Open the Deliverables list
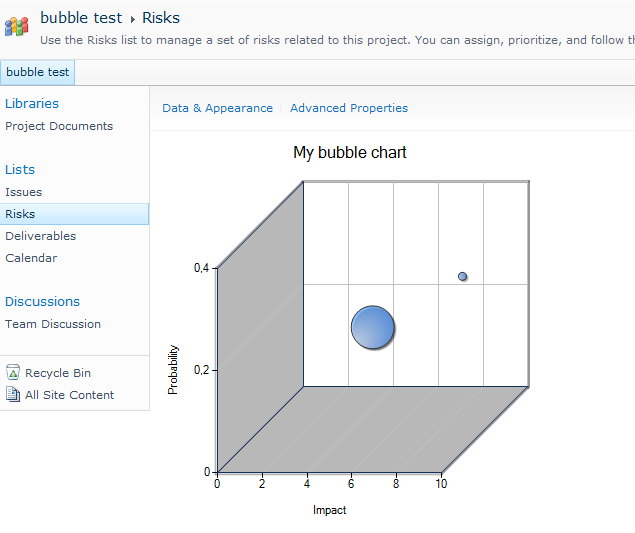The height and width of the screenshot is (533, 635). pos(40,236)
